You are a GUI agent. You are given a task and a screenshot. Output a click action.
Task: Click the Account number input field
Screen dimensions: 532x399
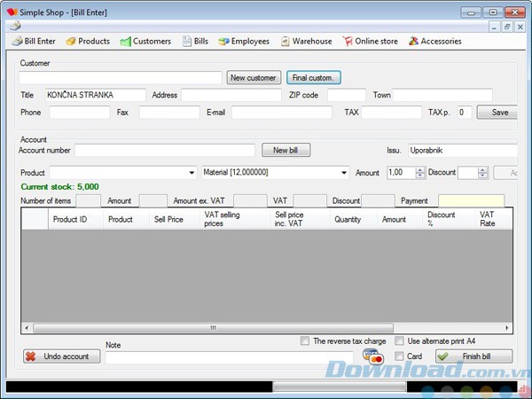[x=165, y=151]
